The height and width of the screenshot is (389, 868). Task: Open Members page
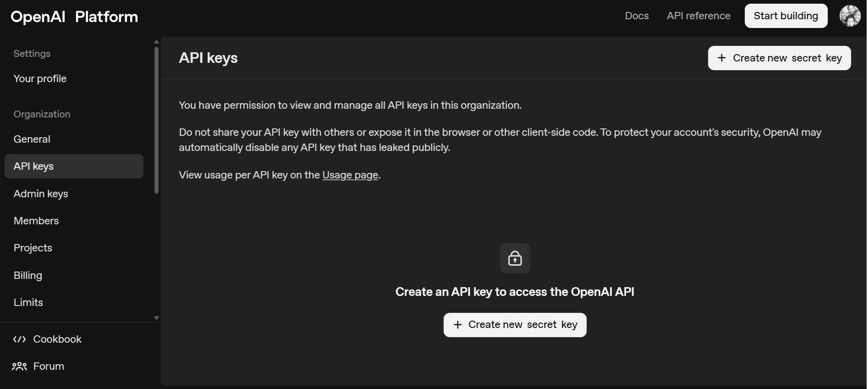click(x=36, y=221)
